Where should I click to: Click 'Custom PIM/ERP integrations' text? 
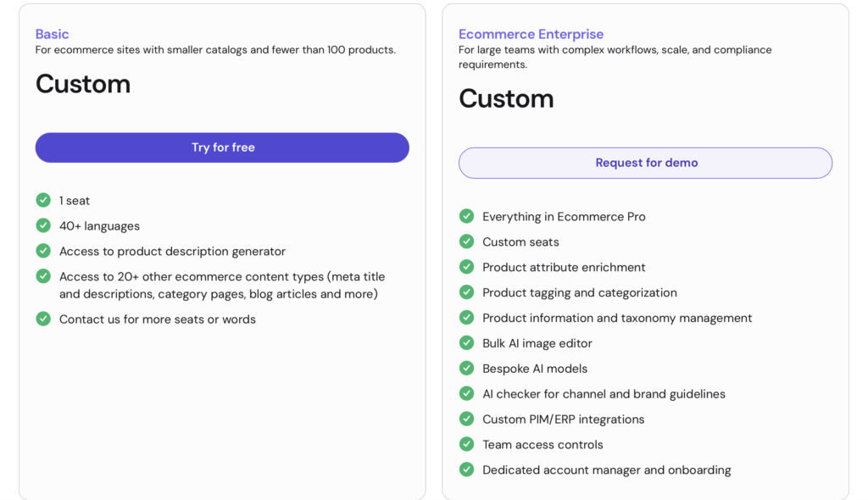pyautogui.click(x=563, y=419)
